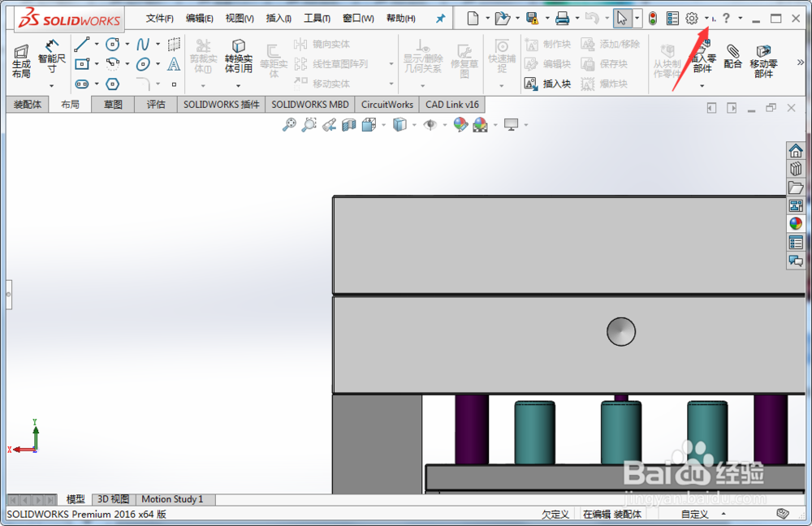The image size is (812, 526).
Task: Open the 工具(T) menu
Action: pos(317,19)
